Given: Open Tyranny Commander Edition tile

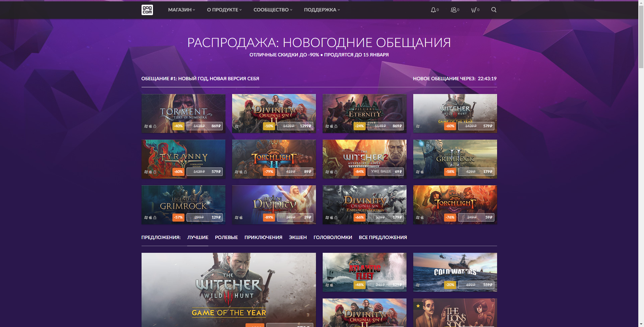Looking at the screenshot, I should [x=183, y=159].
